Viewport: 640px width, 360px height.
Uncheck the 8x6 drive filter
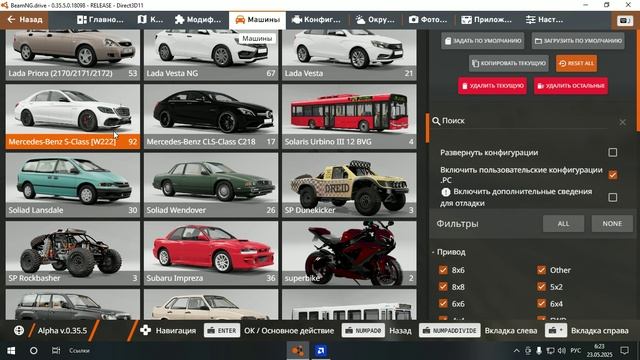[443, 270]
